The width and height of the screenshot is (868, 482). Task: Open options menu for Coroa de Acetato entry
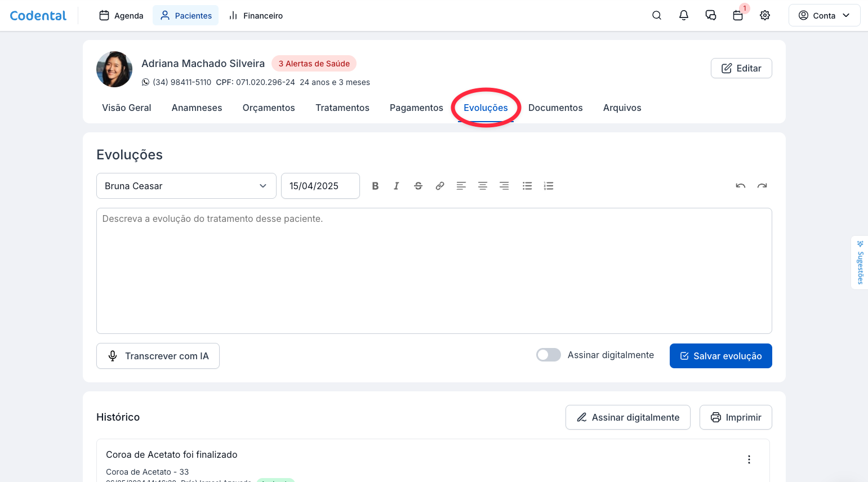point(749,459)
